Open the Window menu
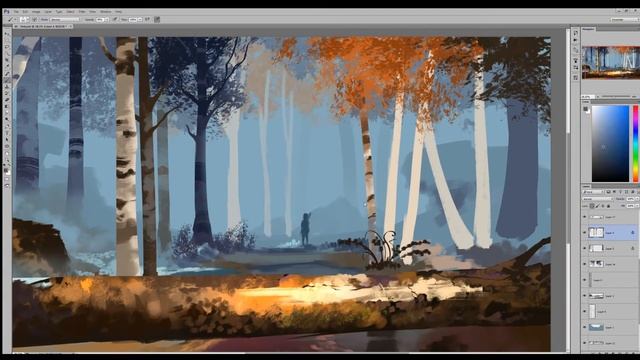This screenshot has width=640, height=360. [x=105, y=11]
